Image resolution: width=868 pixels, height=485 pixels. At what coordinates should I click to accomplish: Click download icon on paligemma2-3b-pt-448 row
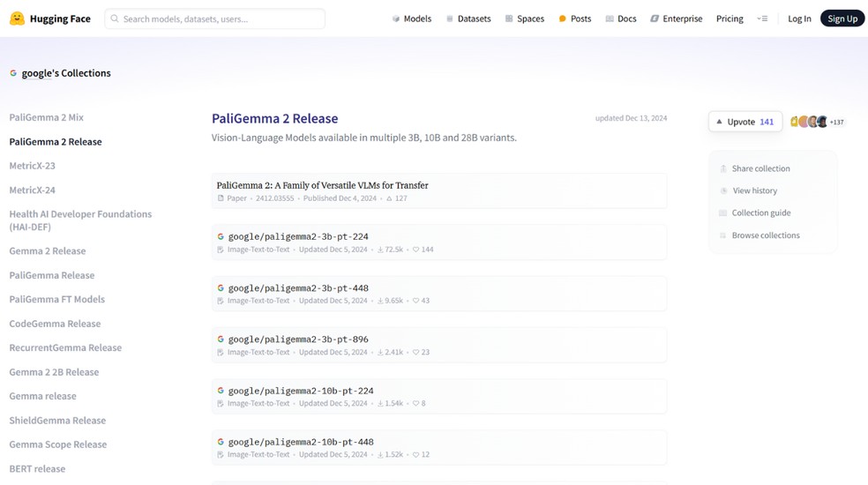pyautogui.click(x=380, y=301)
